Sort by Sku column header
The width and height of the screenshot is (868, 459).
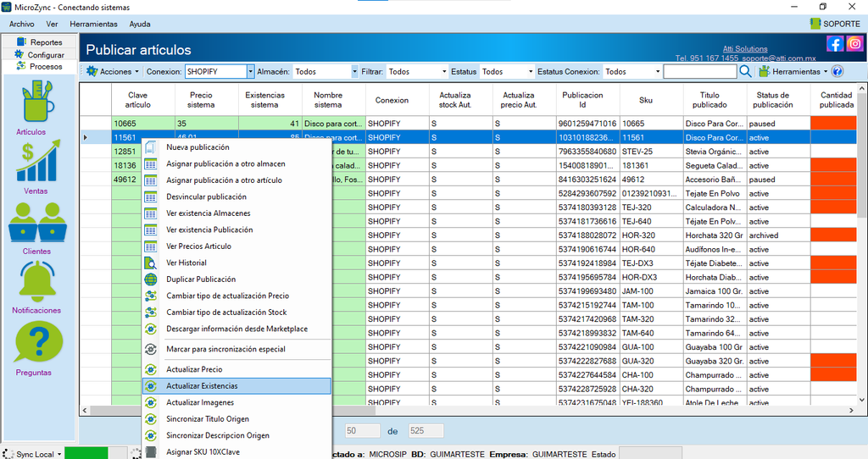652,100
